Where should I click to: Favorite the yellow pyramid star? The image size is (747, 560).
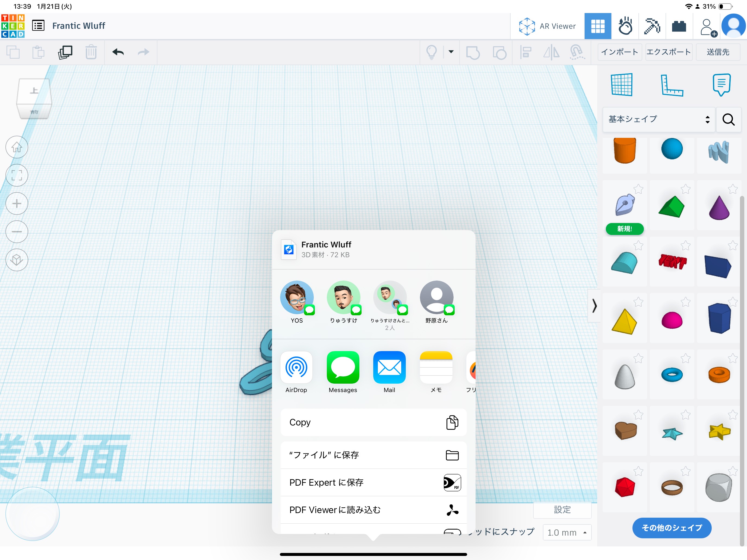(638, 302)
